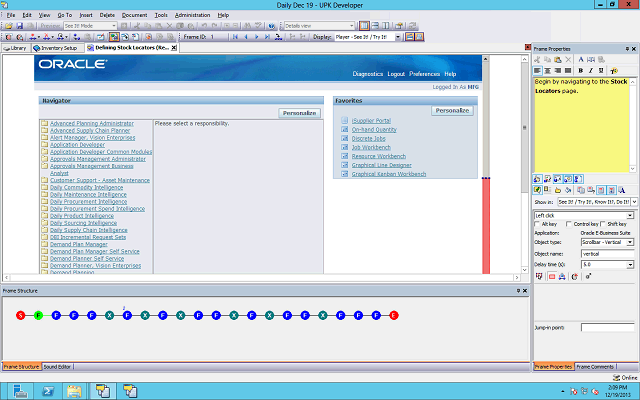Close the Defining Stock Locators tab
This screenshot has width=640, height=400.
(x=173, y=48)
